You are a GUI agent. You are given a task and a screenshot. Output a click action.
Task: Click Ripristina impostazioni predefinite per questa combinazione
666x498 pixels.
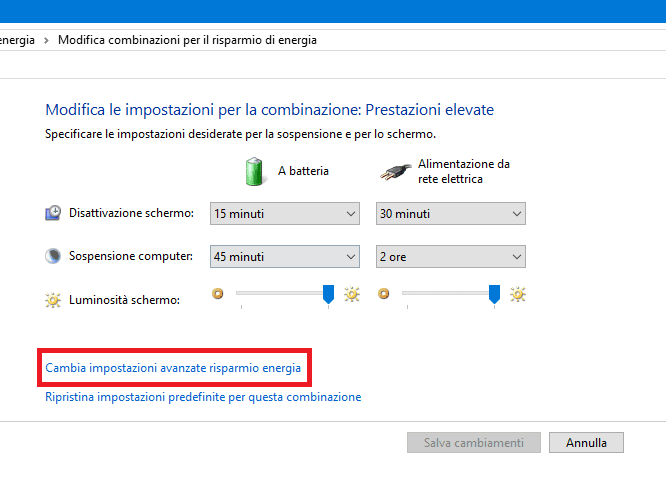point(203,397)
